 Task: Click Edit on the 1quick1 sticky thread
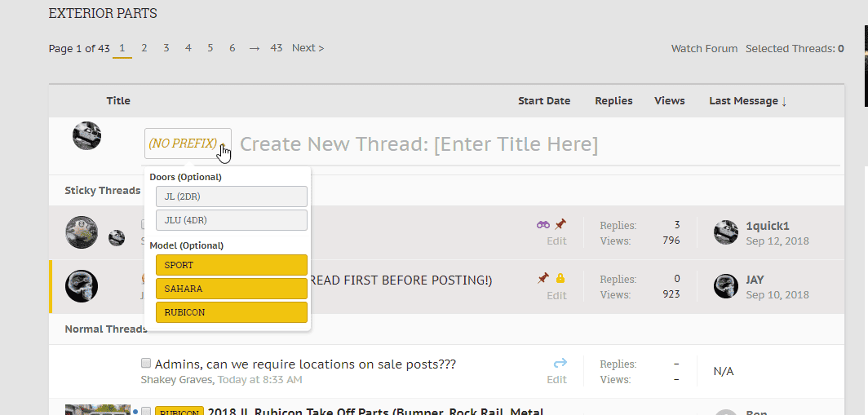point(556,241)
